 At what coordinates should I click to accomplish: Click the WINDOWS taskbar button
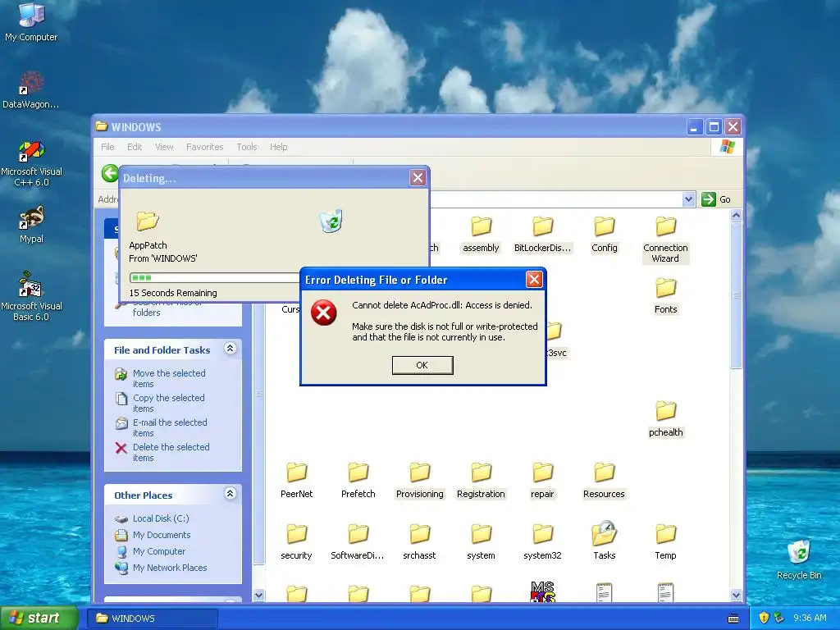(x=152, y=619)
